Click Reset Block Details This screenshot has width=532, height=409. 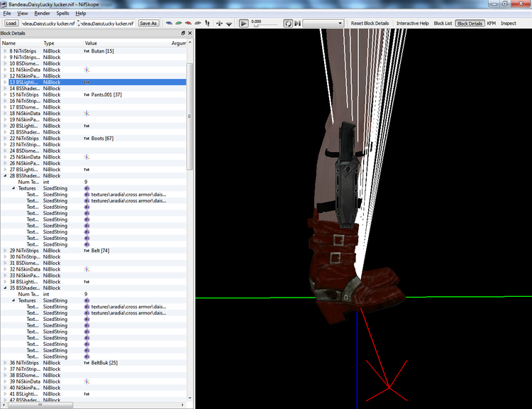click(x=370, y=23)
